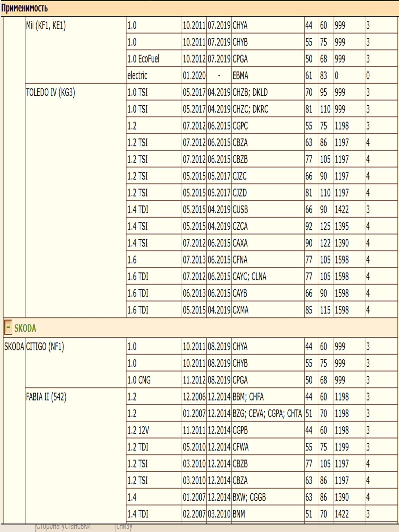This screenshot has width=399, height=532.
Task: Click the 1.0 CNG engine cell
Action: coord(139,380)
